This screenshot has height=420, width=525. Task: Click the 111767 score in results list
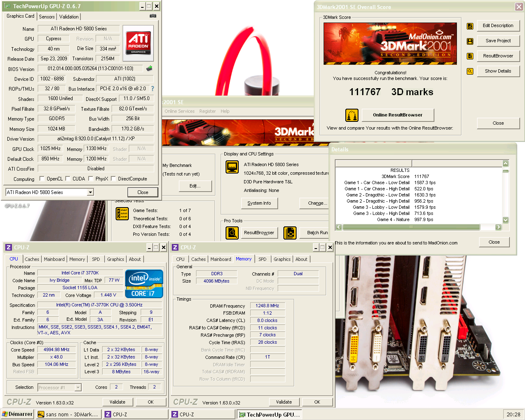pyautogui.click(x=422, y=176)
